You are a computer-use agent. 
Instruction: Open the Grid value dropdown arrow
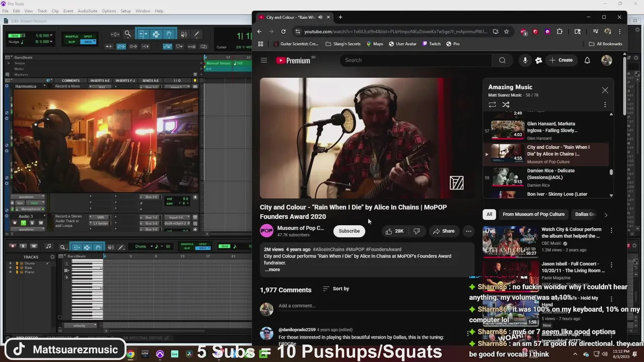tap(52, 36)
